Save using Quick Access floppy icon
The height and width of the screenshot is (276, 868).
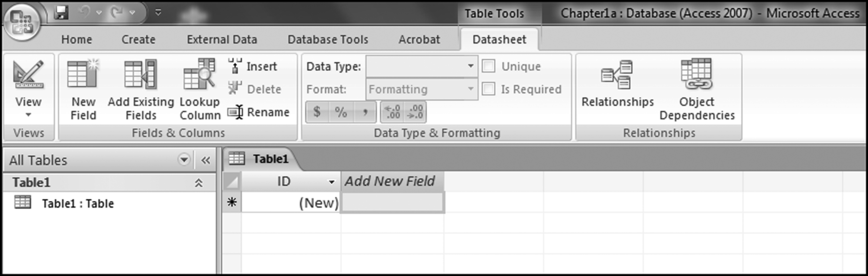61,13
